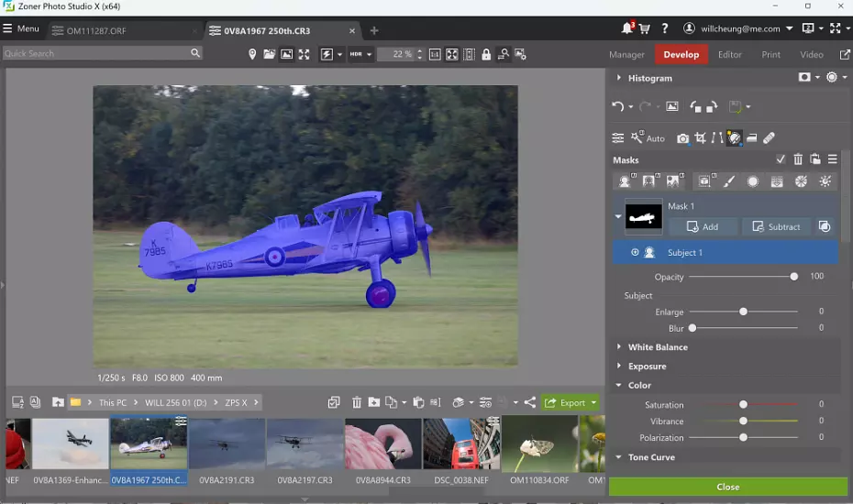The width and height of the screenshot is (853, 504).
Task: Add a subject mask with person icon
Action: click(x=625, y=181)
